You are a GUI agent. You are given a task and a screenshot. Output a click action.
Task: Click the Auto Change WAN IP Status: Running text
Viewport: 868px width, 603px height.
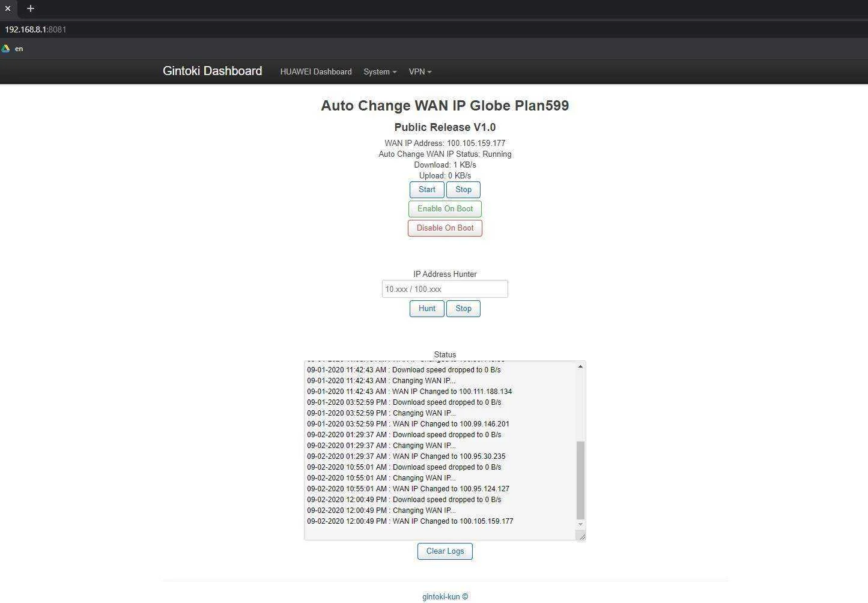445,154
